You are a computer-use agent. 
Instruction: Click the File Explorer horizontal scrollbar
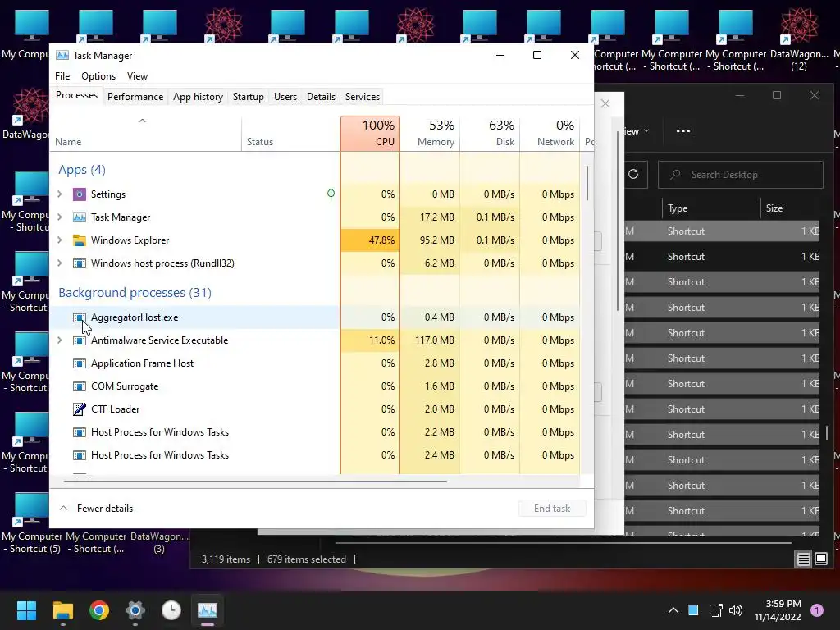(563, 543)
